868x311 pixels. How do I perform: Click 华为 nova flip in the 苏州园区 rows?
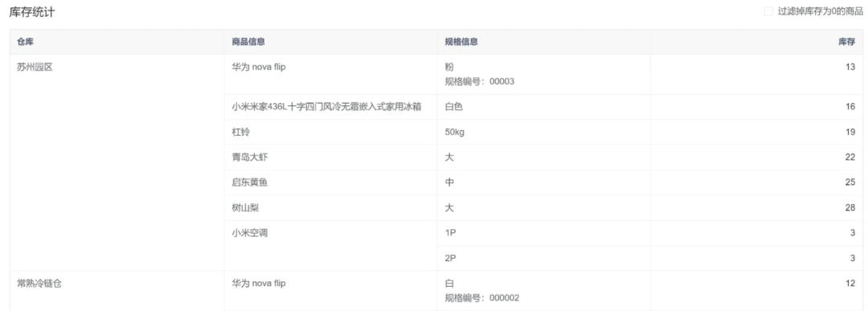259,68
